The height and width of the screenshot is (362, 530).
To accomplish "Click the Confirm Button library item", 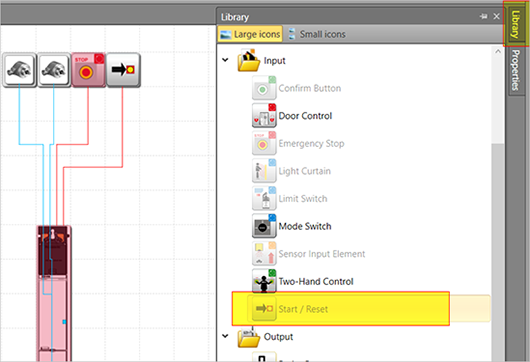I will click(296, 88).
